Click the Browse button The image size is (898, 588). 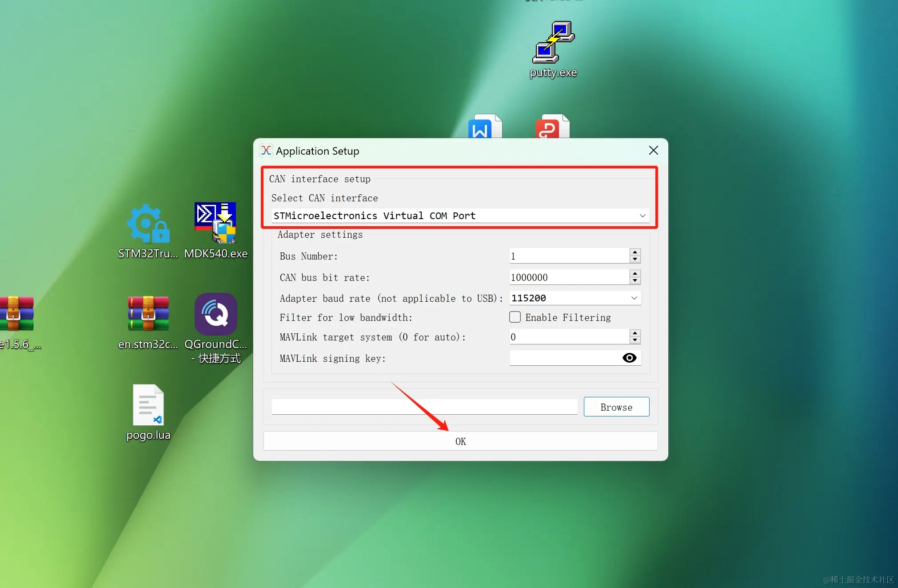[616, 407]
